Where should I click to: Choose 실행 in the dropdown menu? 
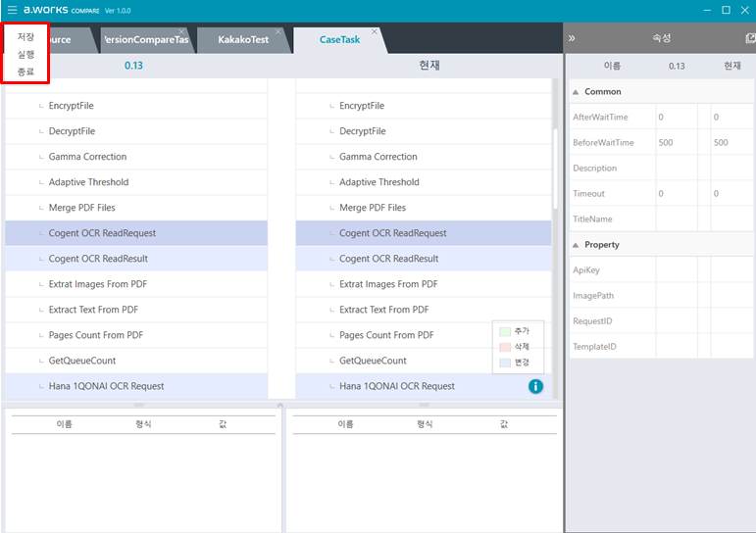pyautogui.click(x=25, y=54)
